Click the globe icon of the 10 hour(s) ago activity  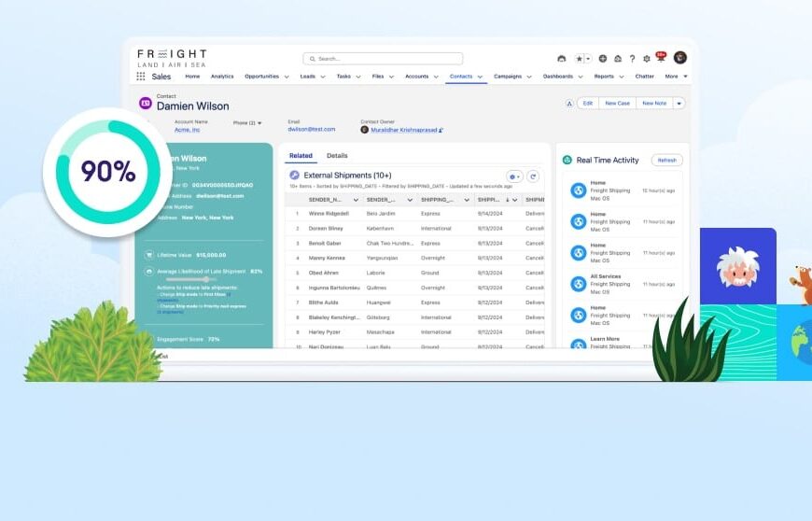578,190
